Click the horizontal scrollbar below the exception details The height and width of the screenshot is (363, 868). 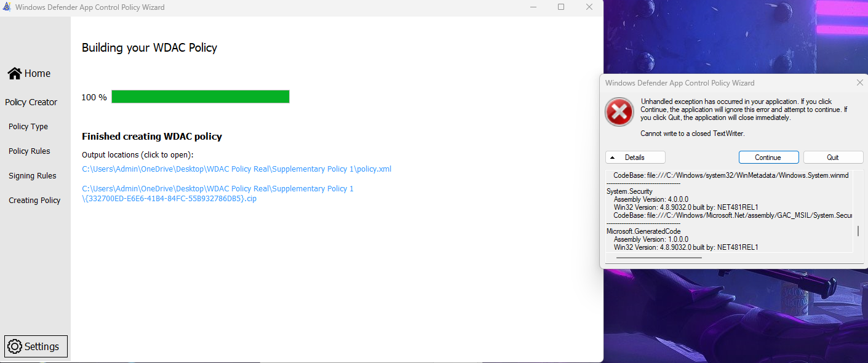[658, 258]
